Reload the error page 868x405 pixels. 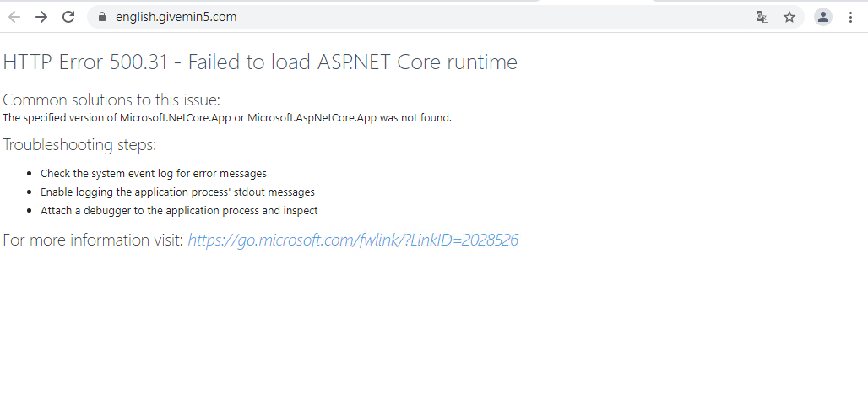point(68,17)
